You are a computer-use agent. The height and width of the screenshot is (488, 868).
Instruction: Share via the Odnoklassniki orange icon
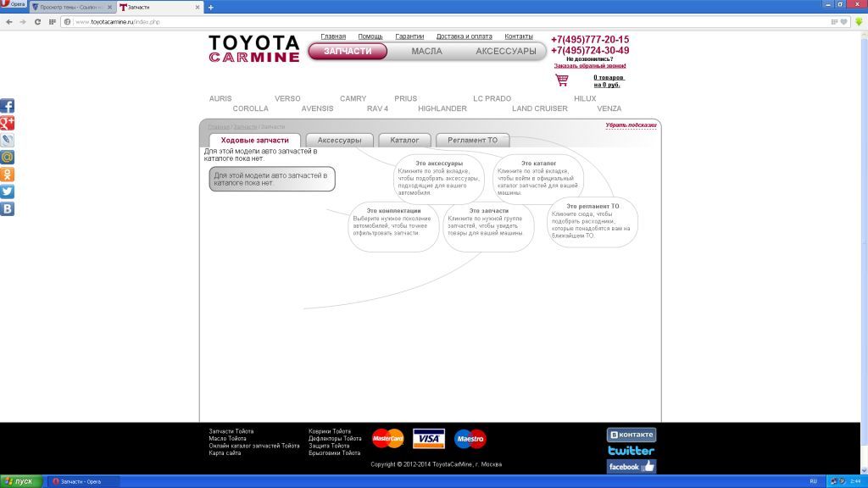click(7, 175)
